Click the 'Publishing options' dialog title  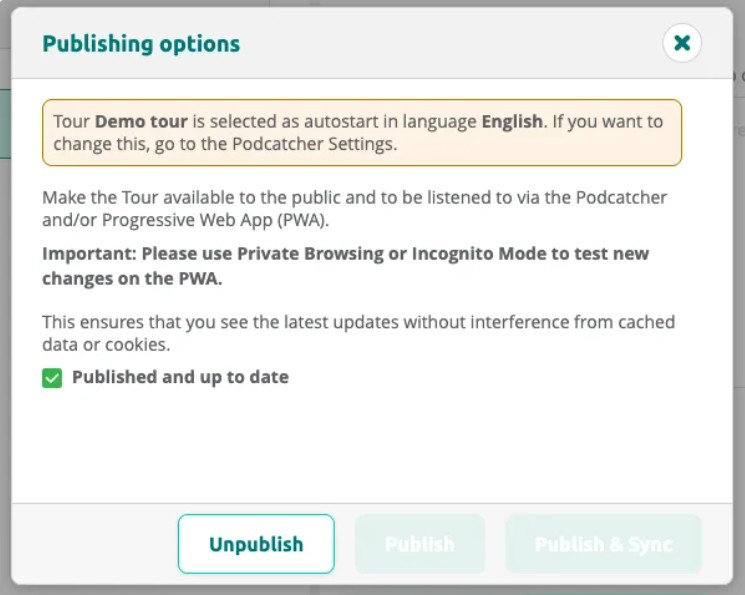[x=141, y=44]
